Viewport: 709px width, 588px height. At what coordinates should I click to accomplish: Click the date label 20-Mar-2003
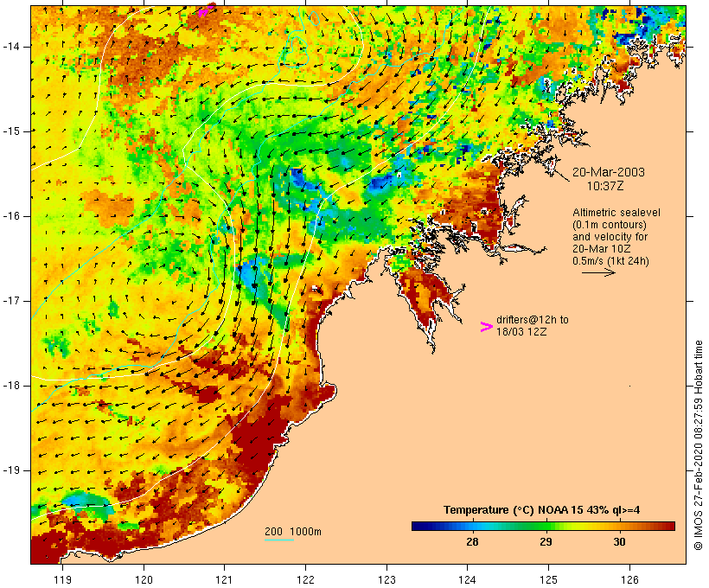point(608,172)
